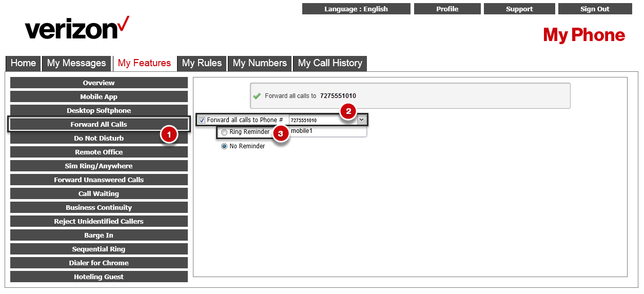Select the Call Waiting feature
The height and width of the screenshot is (294, 644).
click(99, 193)
